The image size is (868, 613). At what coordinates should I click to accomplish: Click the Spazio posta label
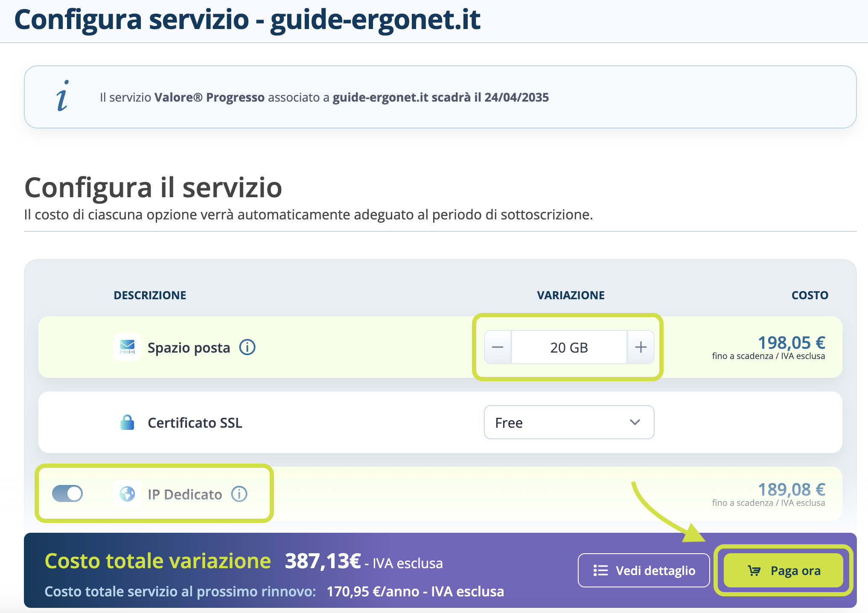[189, 347]
